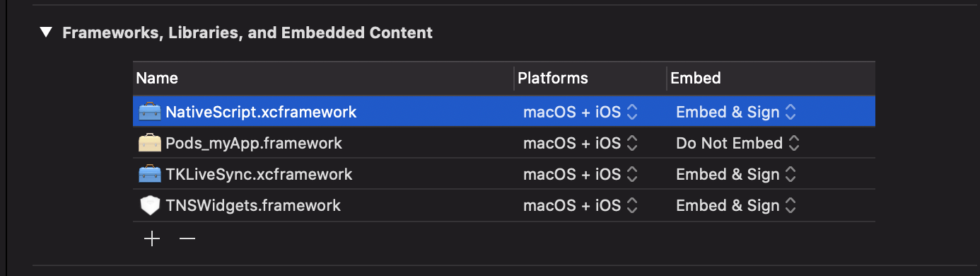Open Embed dropdown for NativeScript.xcframework
Image resolution: width=980 pixels, height=276 pixels.
click(x=736, y=112)
